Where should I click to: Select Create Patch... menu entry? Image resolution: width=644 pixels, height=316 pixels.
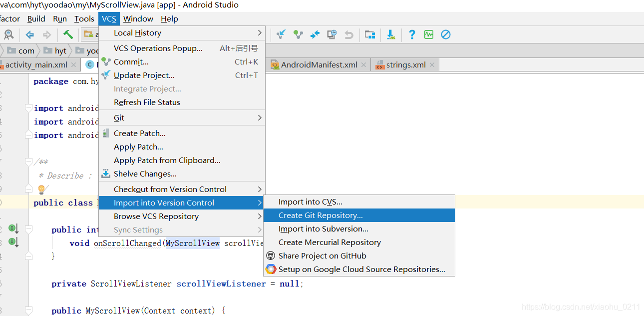182,133
